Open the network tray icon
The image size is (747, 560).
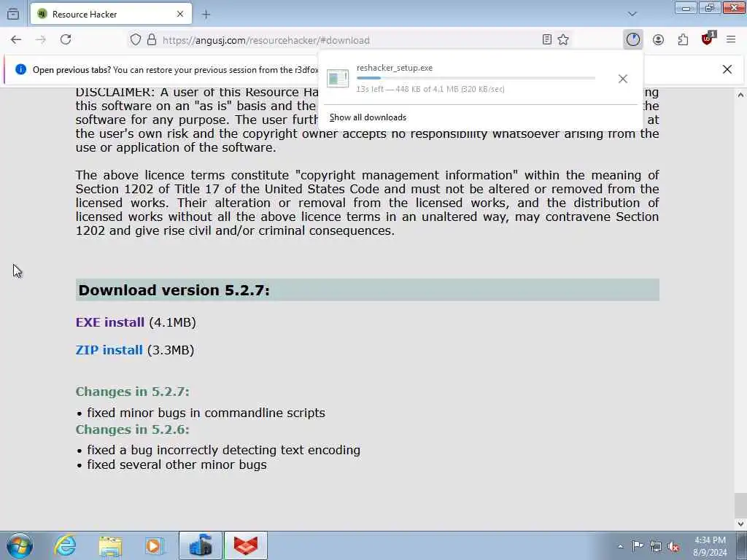tap(656, 546)
